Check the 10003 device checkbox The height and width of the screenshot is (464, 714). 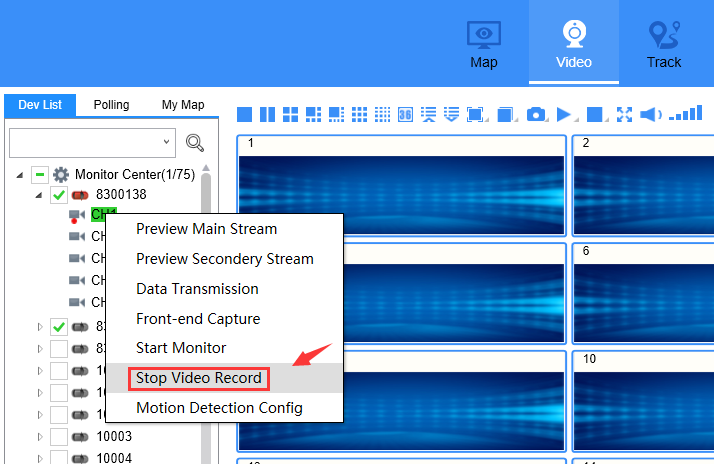click(x=59, y=437)
